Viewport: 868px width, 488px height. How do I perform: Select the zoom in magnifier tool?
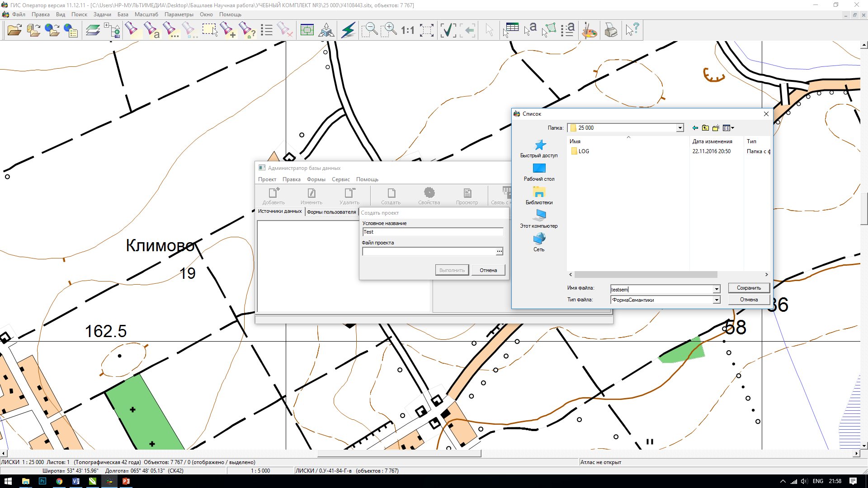388,30
